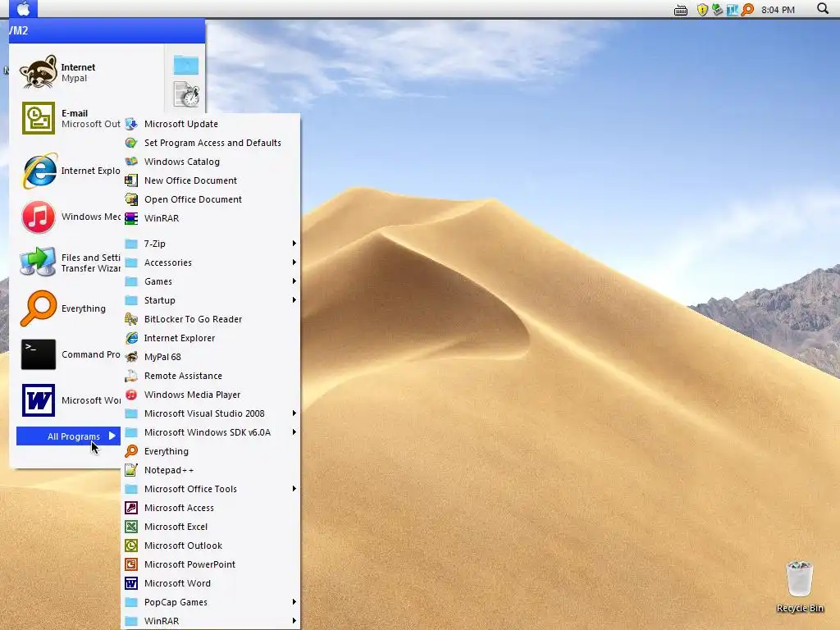Open Notepad++ editor
This screenshot has width=840, height=630.
(x=211, y=470)
